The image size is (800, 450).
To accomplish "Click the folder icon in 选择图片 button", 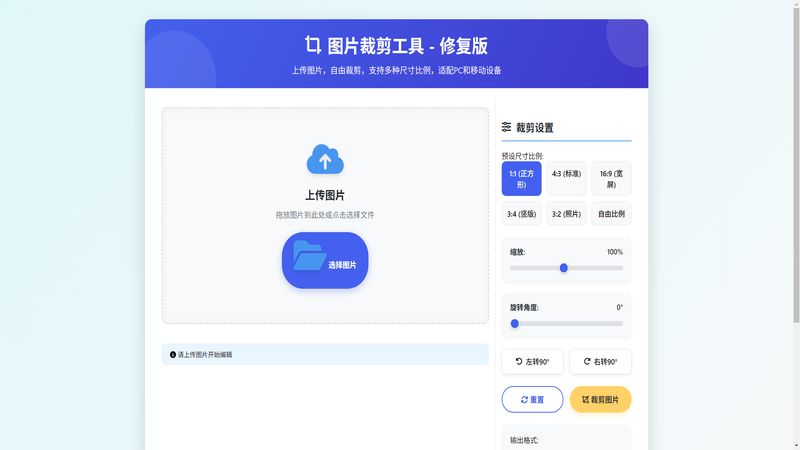I will point(309,257).
